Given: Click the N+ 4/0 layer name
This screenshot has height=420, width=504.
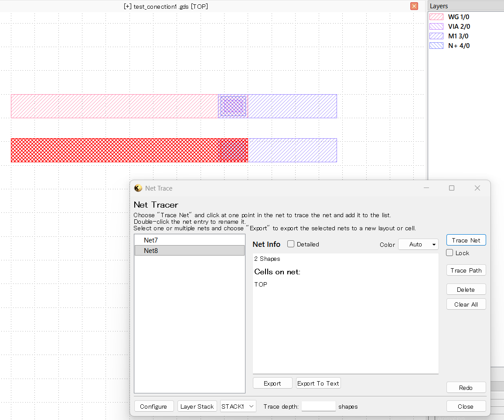Looking at the screenshot, I should (x=459, y=46).
